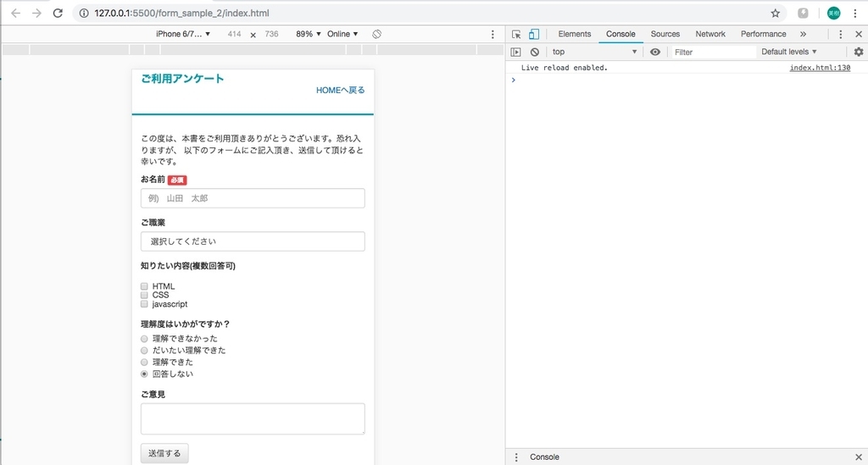This screenshot has width=868, height=465.
Task: Switch to the Performance tab
Action: coord(764,34)
